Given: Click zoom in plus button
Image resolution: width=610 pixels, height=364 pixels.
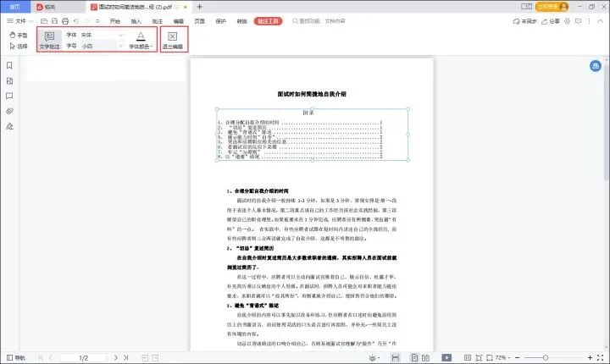Looking at the screenshot, I should point(590,357).
